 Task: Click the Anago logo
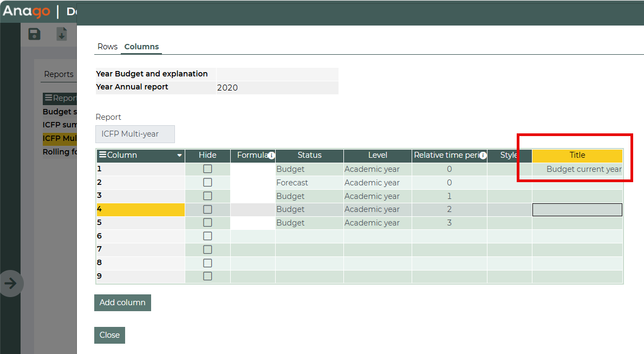tap(26, 11)
